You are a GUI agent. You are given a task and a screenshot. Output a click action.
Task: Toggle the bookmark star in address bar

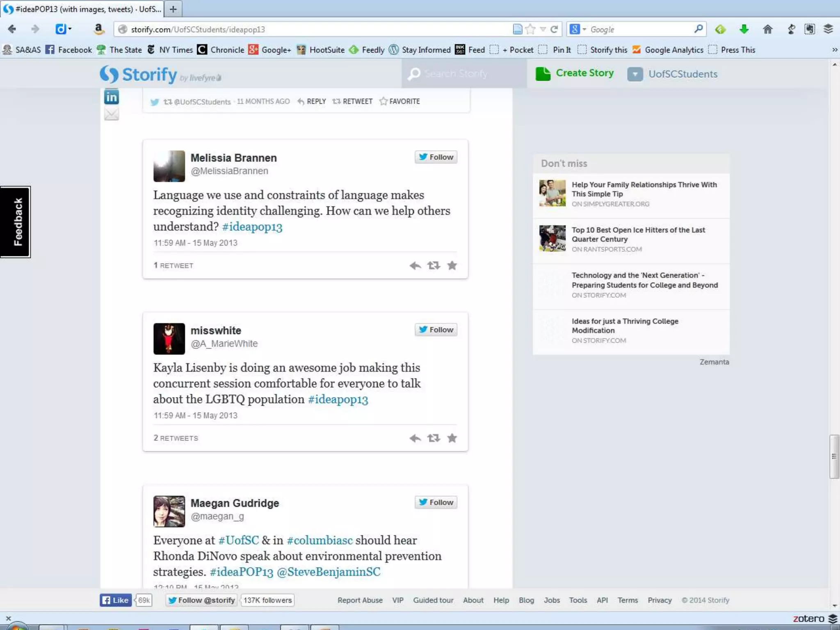point(530,29)
